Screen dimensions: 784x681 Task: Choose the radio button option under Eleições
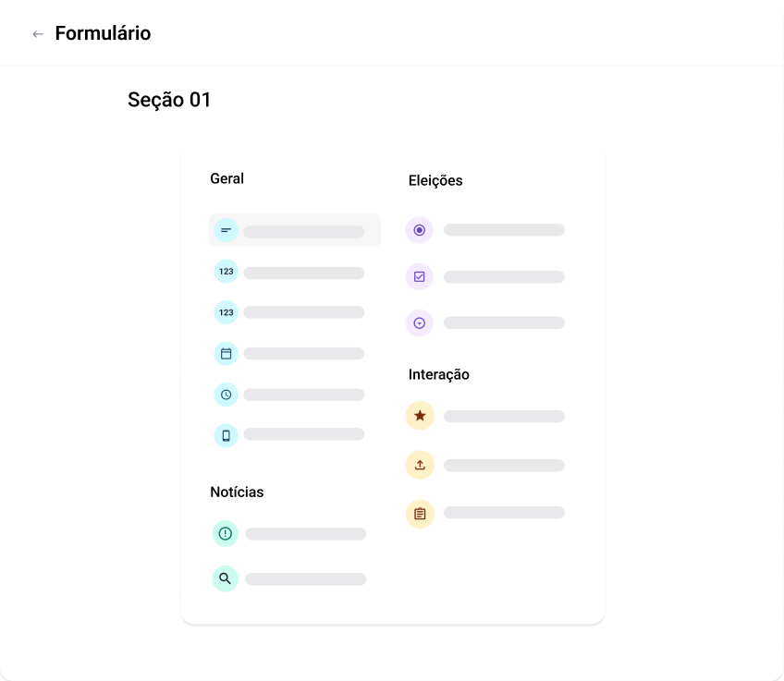(x=419, y=230)
